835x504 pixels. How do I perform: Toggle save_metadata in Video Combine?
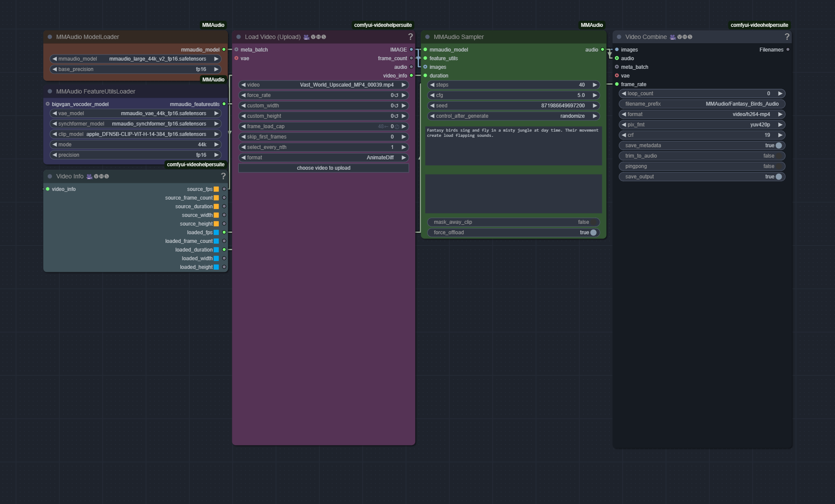(778, 145)
